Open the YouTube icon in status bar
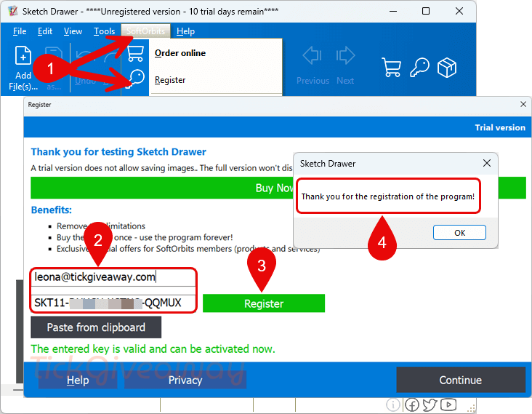Screen dimensions: 532x414 tap(448, 405)
